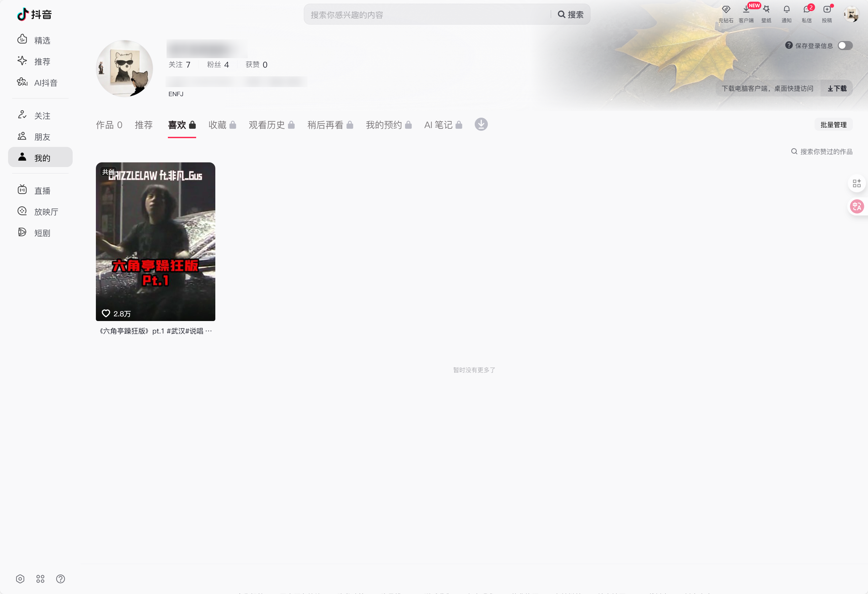Open the grid shortcut floating button

(x=857, y=183)
